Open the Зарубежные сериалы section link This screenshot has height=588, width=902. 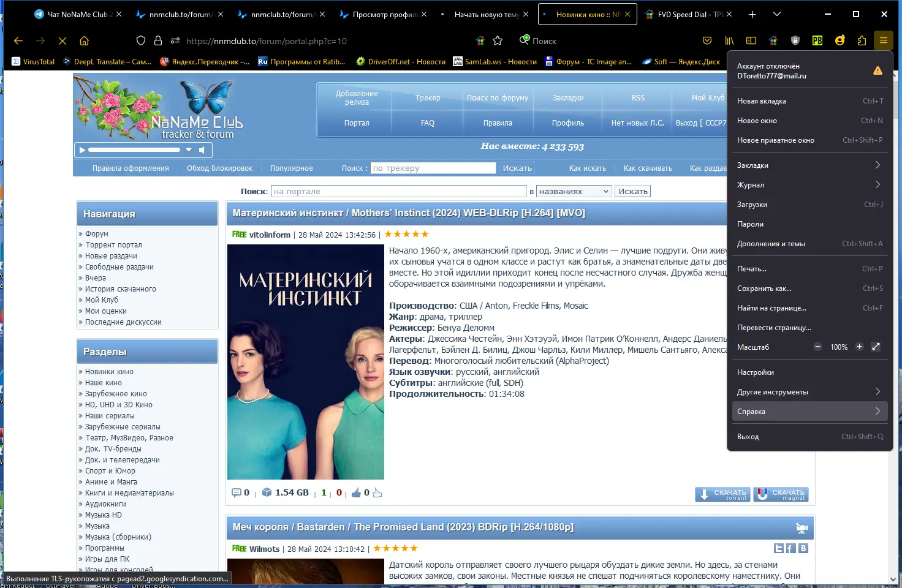(123, 427)
